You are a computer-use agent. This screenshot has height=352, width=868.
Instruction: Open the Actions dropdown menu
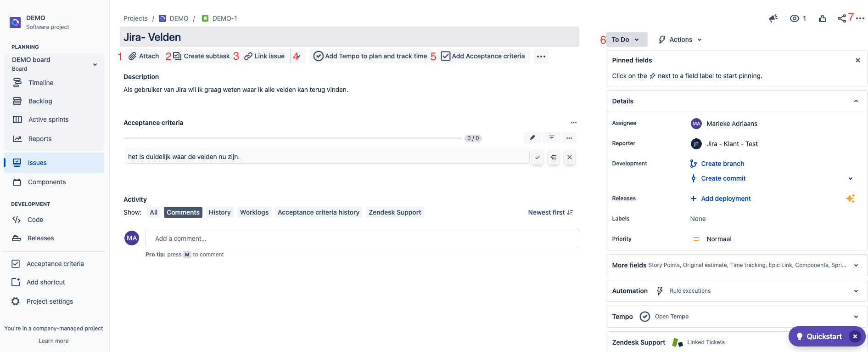tap(680, 40)
